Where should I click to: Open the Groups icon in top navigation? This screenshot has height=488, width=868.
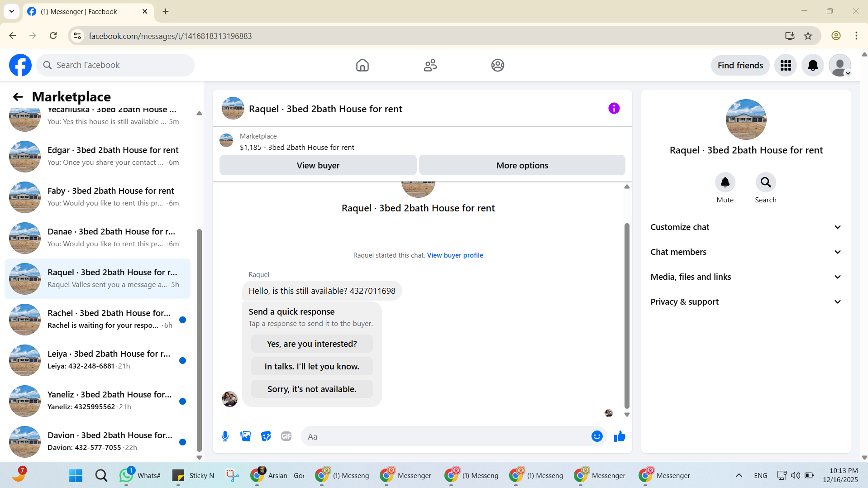[497, 65]
